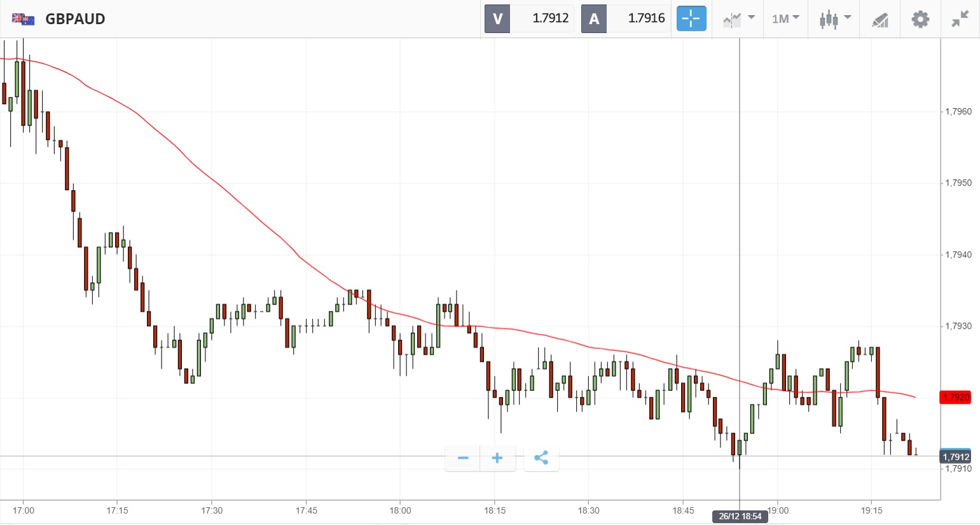Screen dimensions: 980x525
Task: Click the sell price value 1.7912
Action: point(550,18)
